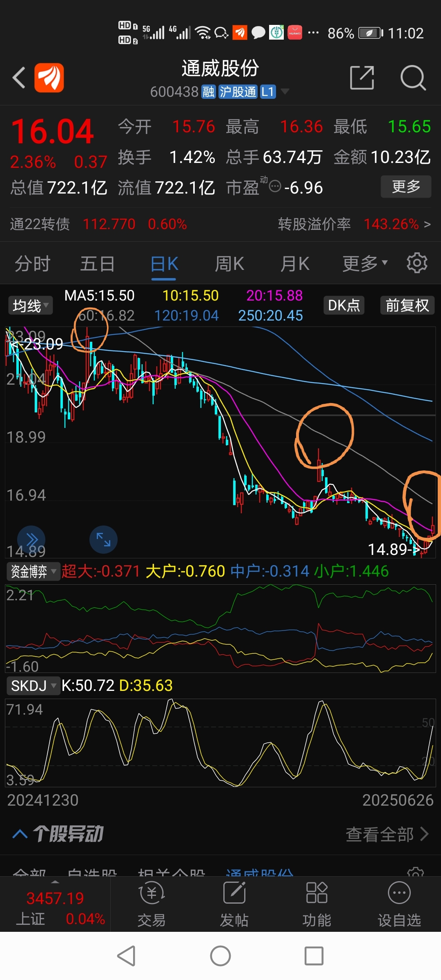Open the 资金博弈 indicator dropdown
Image resolution: width=441 pixels, height=980 pixels.
[x=33, y=571]
